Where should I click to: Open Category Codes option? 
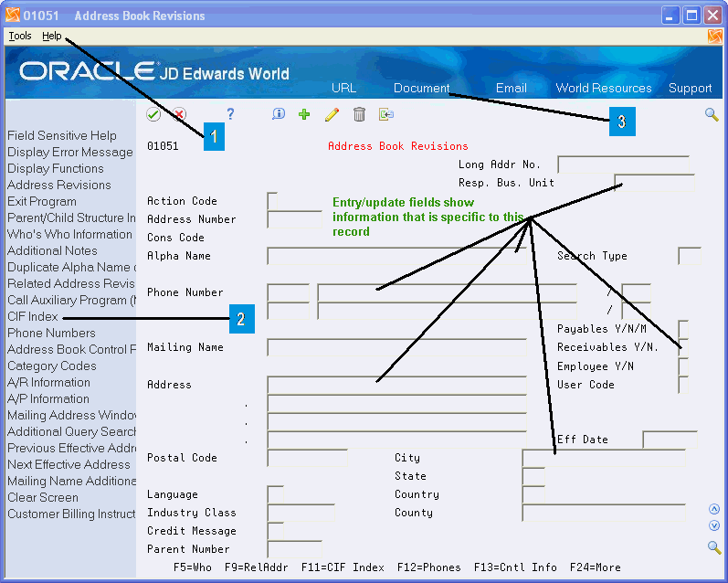coord(51,366)
